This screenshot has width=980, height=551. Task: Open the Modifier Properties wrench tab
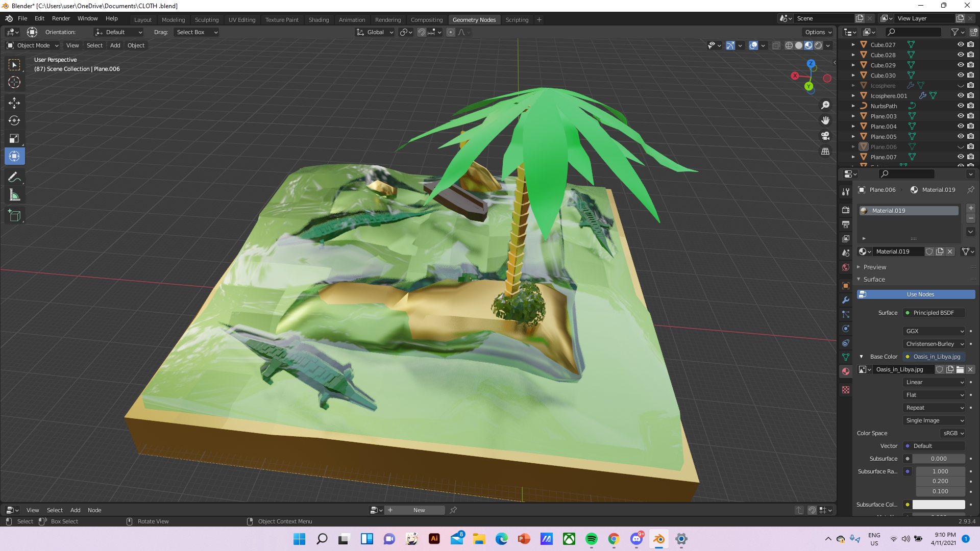pyautogui.click(x=846, y=300)
